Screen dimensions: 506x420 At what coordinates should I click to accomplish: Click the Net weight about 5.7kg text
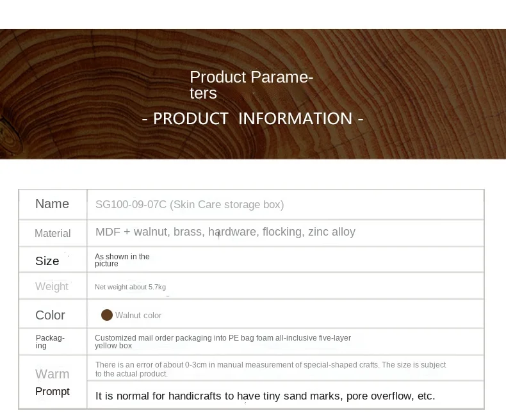[x=131, y=287]
